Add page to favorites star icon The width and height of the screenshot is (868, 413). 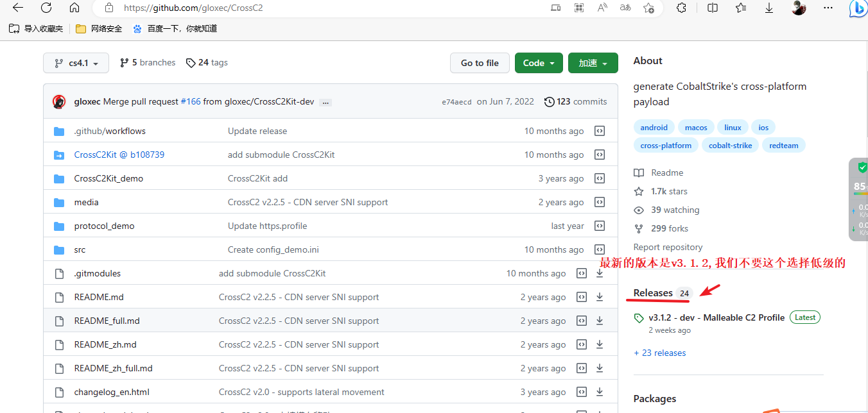click(648, 8)
